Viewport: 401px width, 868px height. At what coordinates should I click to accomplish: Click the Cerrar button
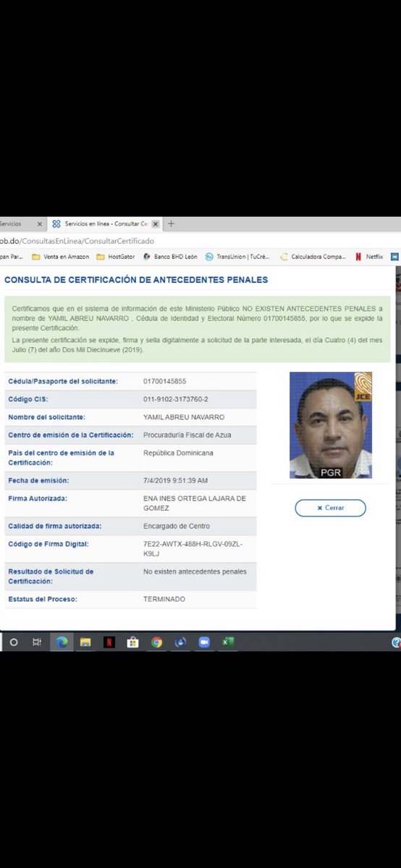coord(330,508)
